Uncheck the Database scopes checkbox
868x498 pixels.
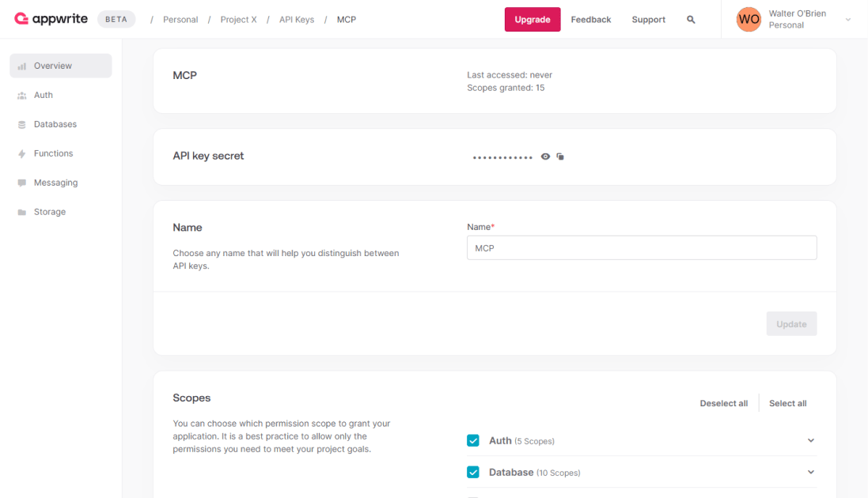(472, 472)
